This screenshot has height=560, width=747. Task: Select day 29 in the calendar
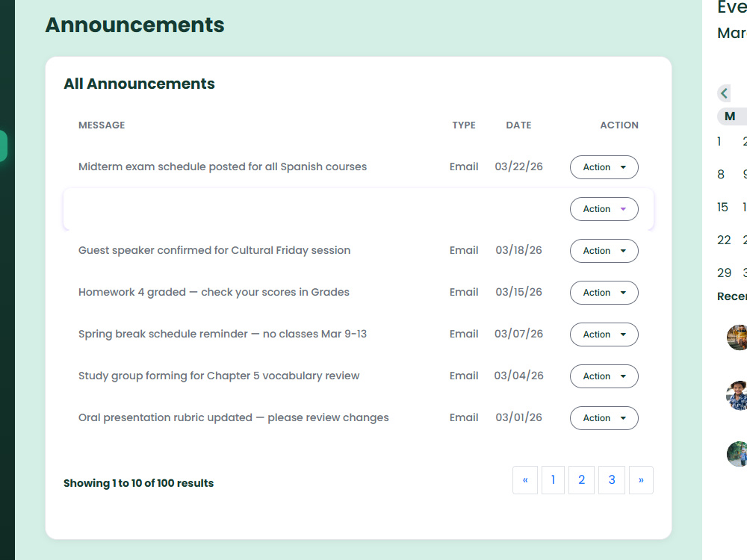724,273
